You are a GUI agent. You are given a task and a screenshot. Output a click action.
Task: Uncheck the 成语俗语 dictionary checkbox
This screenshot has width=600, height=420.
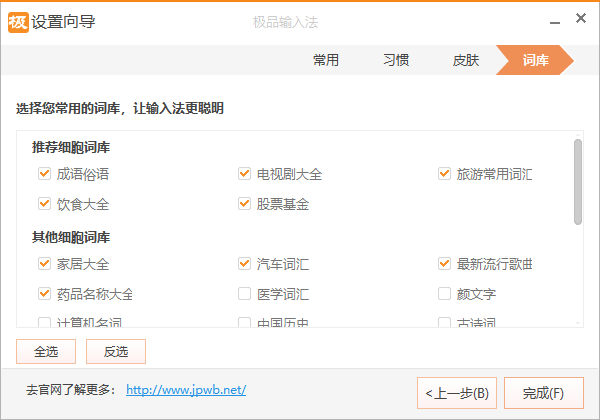click(44, 174)
